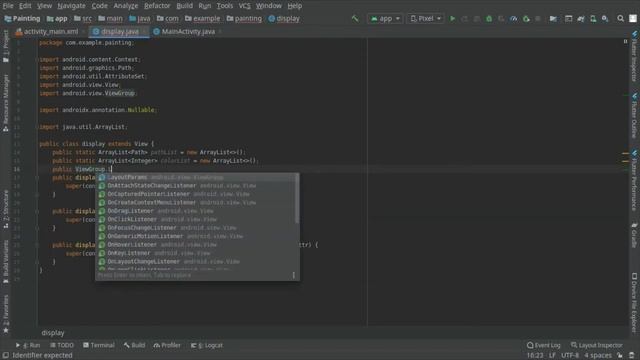Open the Layout Editor toolbar icon left of AVD Manager
Image resolution: width=640 pixels, height=360 pixels.
[568, 19]
